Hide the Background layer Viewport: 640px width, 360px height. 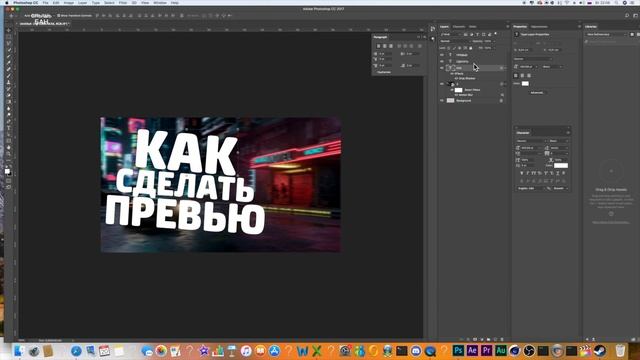pyautogui.click(x=442, y=100)
